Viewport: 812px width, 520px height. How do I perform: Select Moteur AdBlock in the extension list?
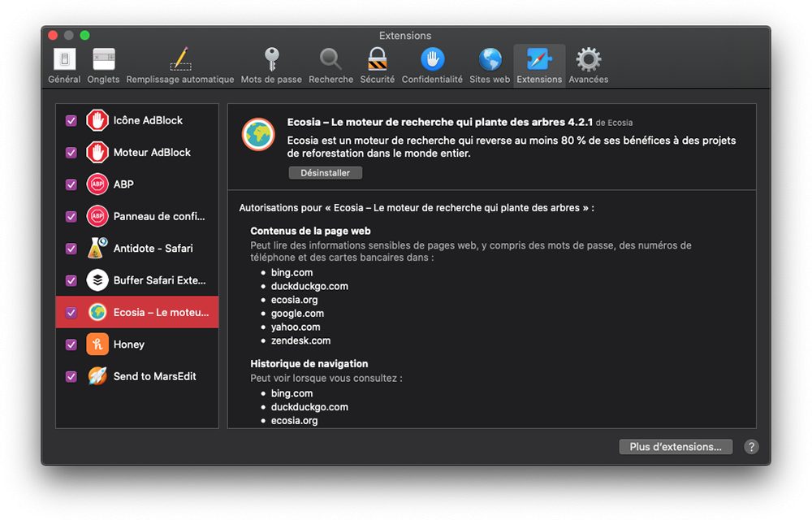coord(153,152)
